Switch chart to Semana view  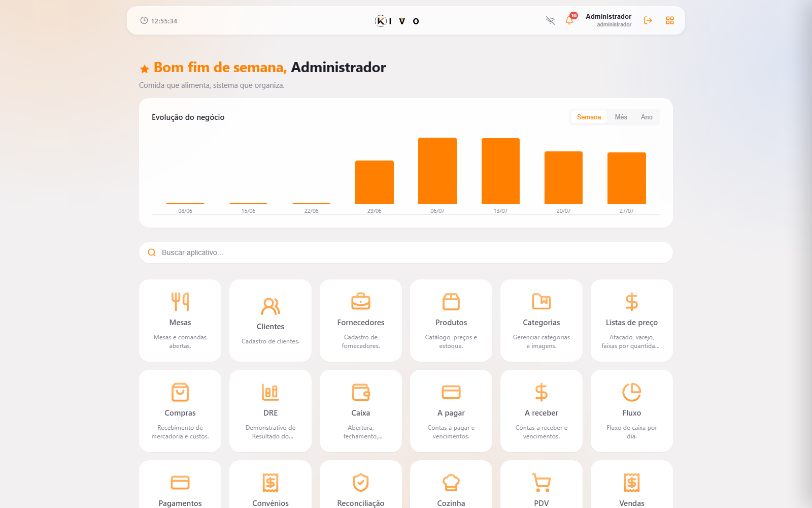(589, 117)
